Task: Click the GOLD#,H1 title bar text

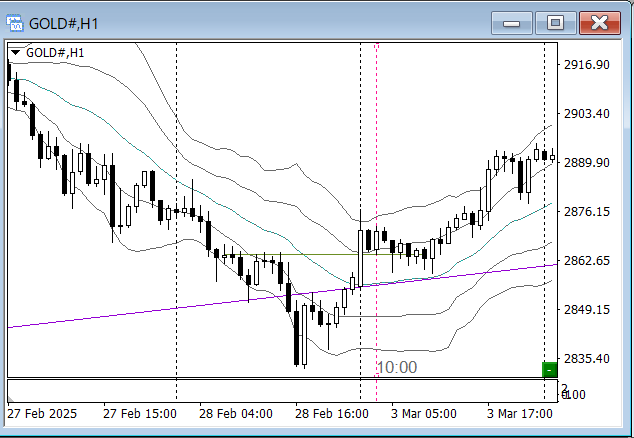Action: (x=64, y=24)
